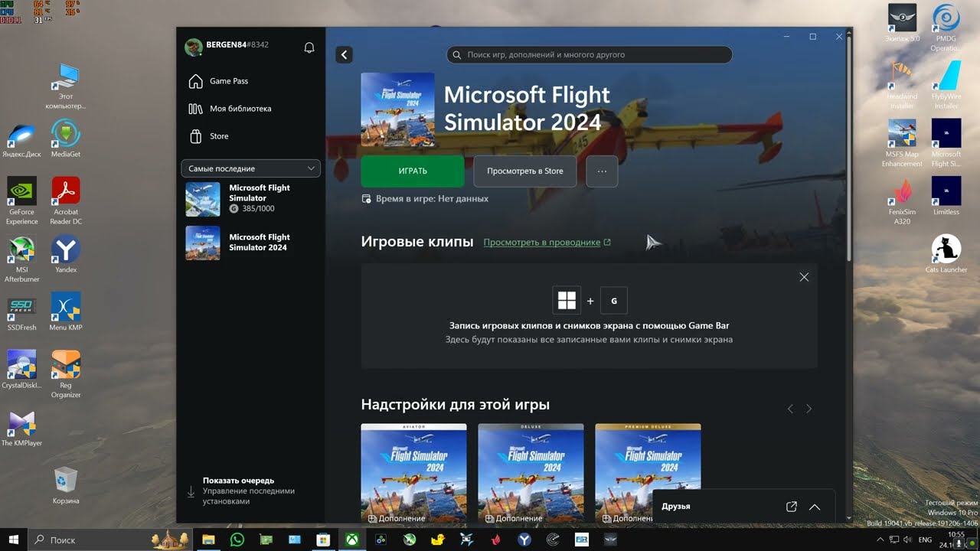Click the library books icon

click(x=195, y=109)
